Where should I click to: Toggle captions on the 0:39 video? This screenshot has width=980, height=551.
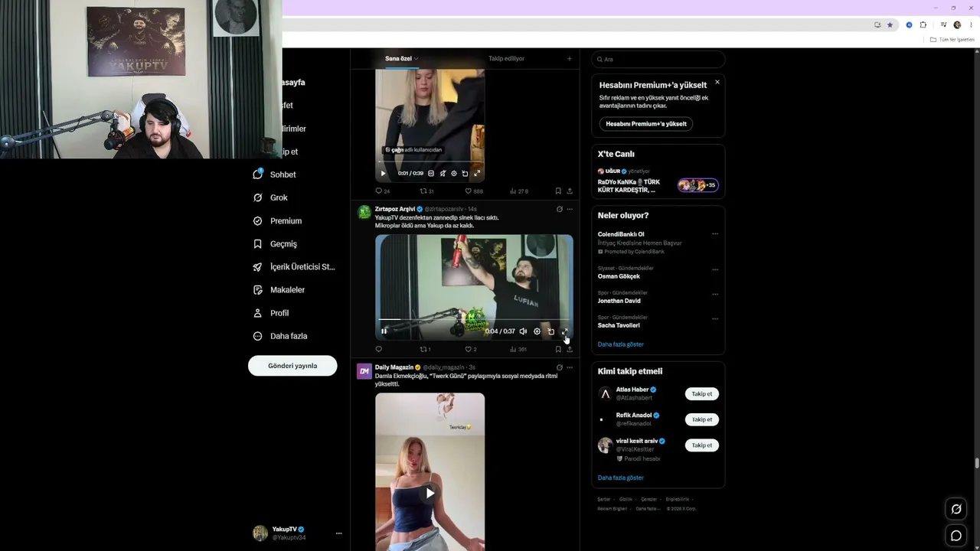(431, 174)
